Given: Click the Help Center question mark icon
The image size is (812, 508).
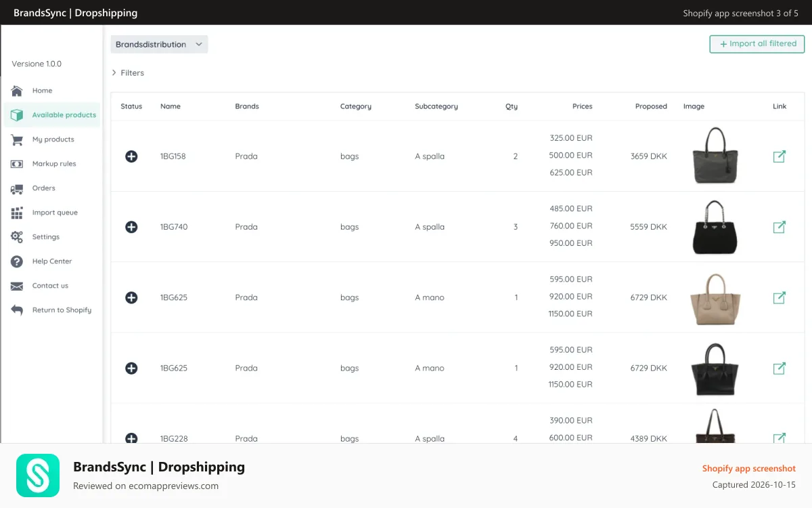Looking at the screenshot, I should pyautogui.click(x=17, y=261).
